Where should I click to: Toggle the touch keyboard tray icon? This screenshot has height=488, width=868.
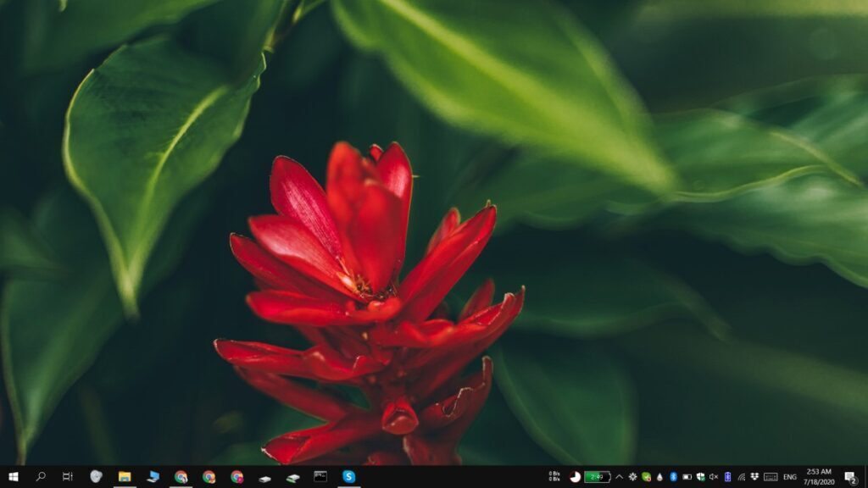pos(770,475)
